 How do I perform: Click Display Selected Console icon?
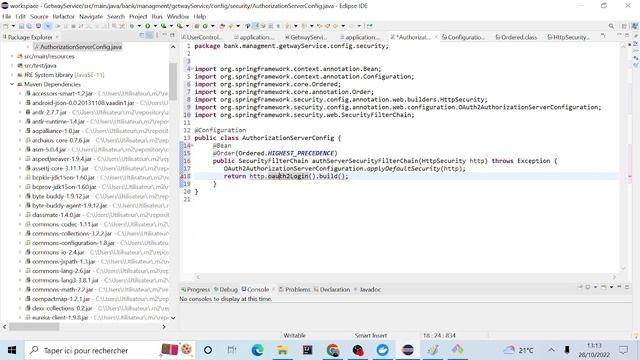pos(588,287)
